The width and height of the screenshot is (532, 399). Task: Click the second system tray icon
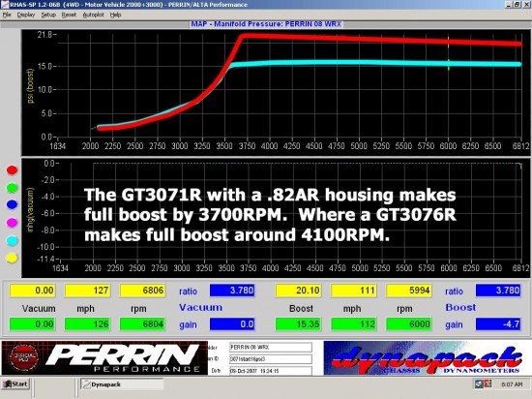(x=488, y=384)
